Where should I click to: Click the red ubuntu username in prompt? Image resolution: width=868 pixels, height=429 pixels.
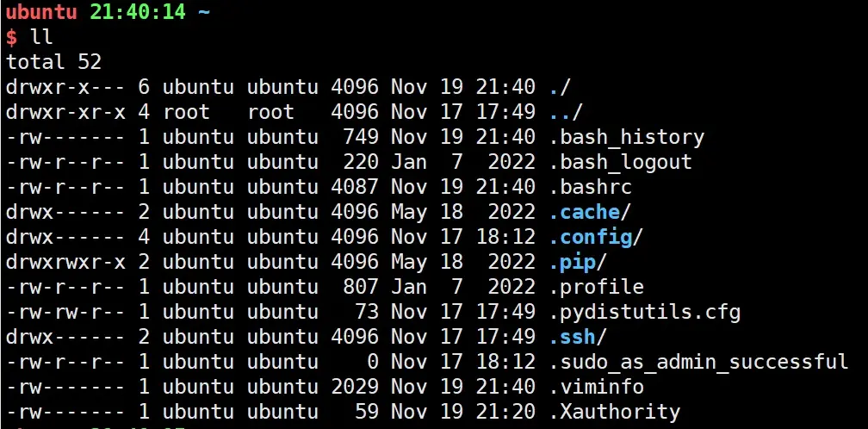coord(41,12)
